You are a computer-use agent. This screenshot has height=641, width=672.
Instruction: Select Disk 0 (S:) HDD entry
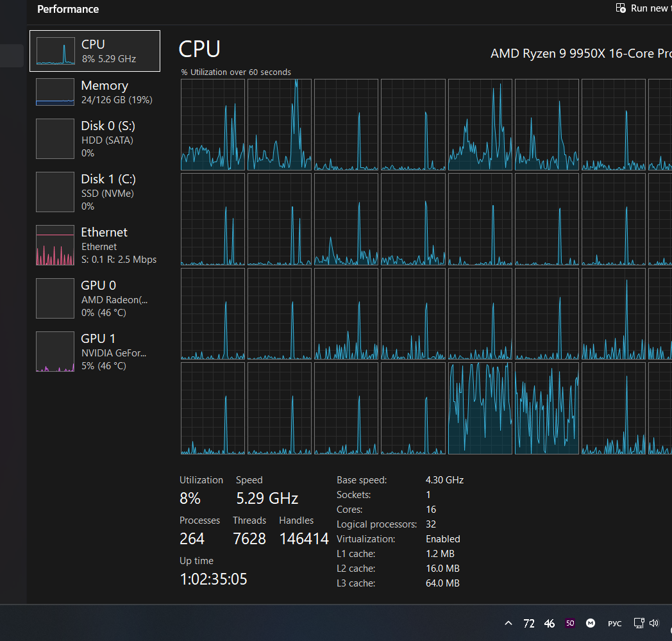(95, 139)
